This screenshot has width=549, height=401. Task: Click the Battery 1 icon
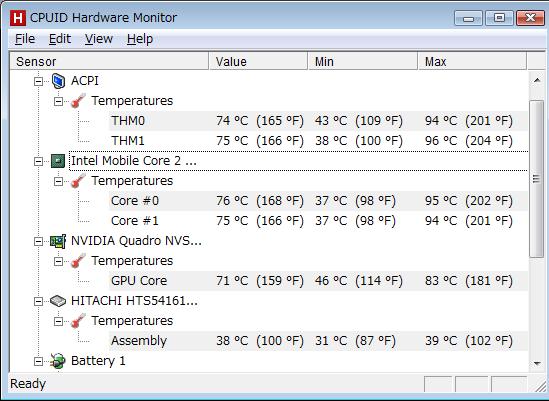[x=58, y=361]
